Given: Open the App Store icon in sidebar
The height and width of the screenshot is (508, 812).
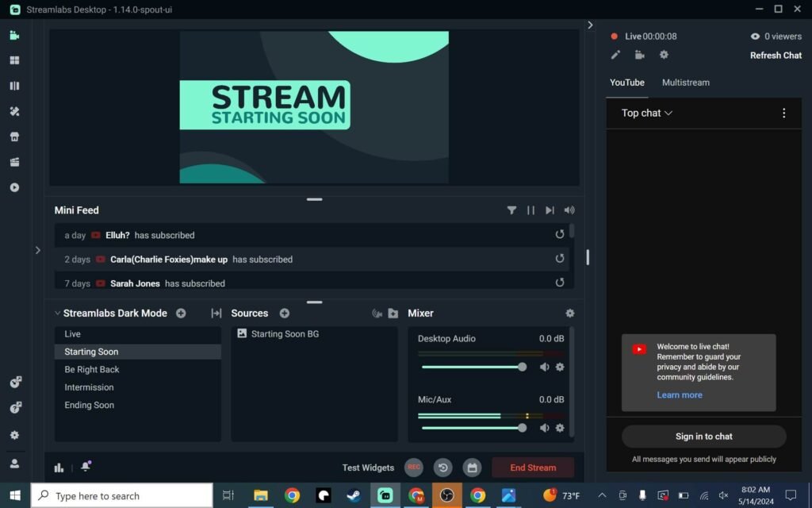Looking at the screenshot, I should click(14, 137).
